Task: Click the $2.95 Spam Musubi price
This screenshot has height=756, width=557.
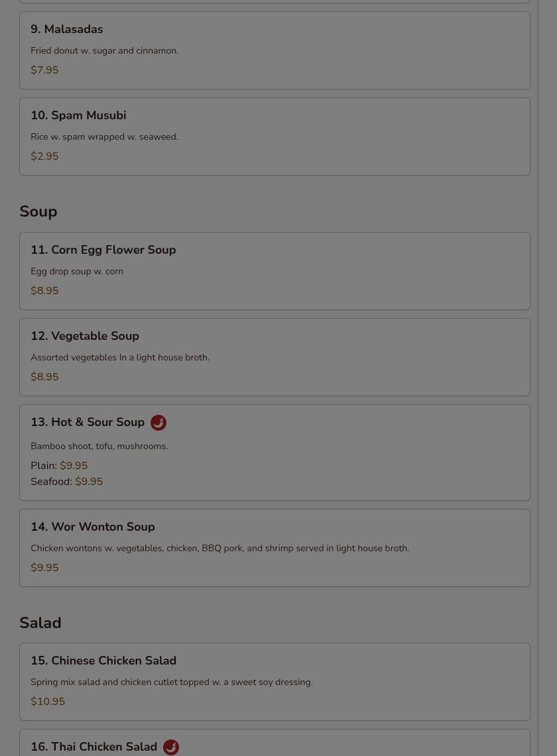Action: [x=44, y=156]
